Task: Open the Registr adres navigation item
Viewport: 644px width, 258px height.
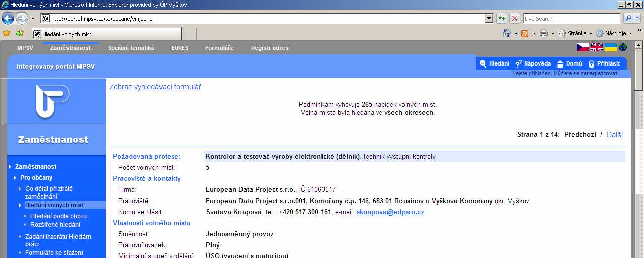Action: pyautogui.click(x=270, y=48)
